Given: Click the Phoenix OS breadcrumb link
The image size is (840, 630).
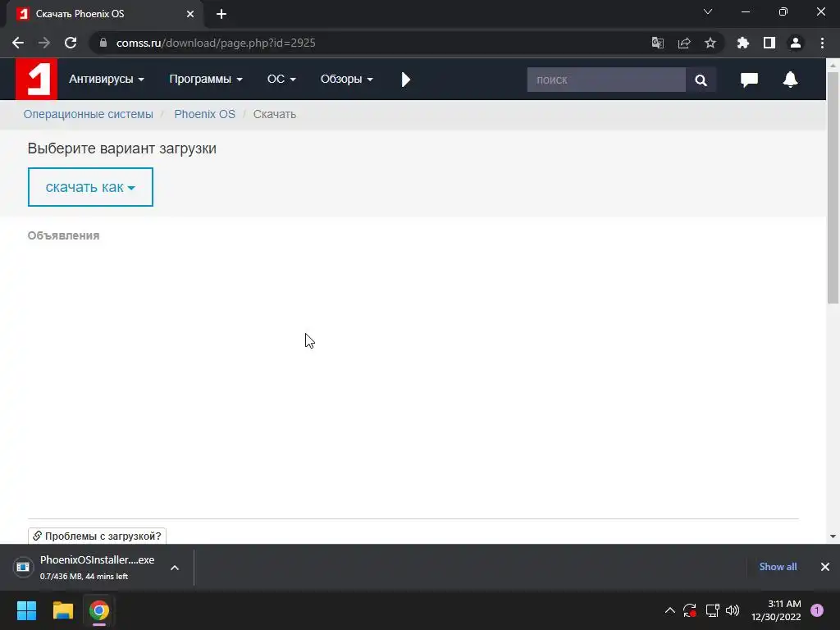Looking at the screenshot, I should pyautogui.click(x=204, y=114).
